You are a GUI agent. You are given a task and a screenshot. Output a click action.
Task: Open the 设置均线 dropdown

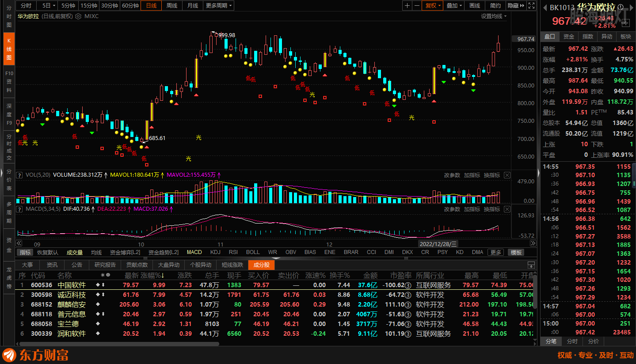(494, 16)
